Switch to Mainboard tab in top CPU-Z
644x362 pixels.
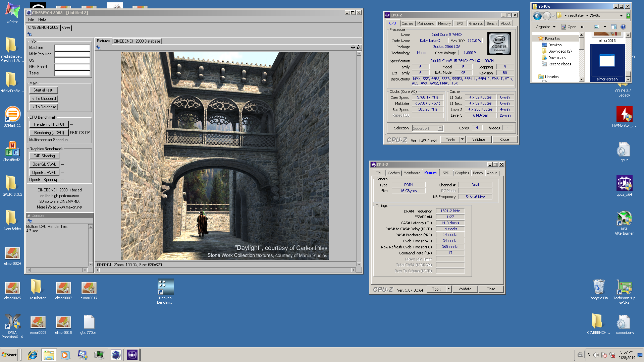point(426,23)
